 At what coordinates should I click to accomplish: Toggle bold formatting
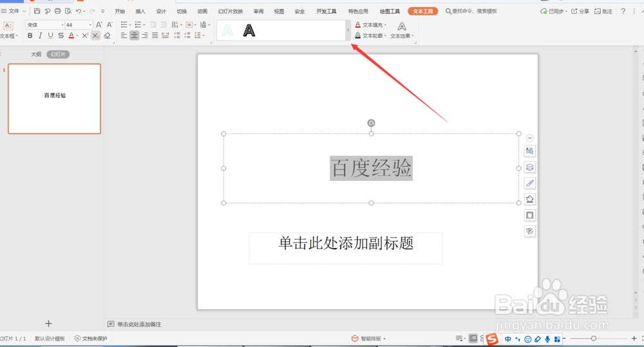(30, 35)
